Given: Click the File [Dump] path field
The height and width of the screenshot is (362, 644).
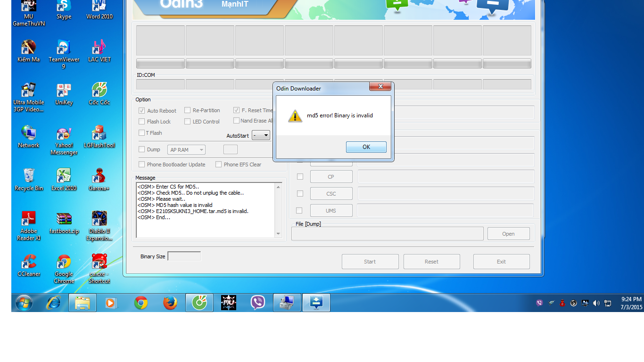Looking at the screenshot, I should click(388, 233).
